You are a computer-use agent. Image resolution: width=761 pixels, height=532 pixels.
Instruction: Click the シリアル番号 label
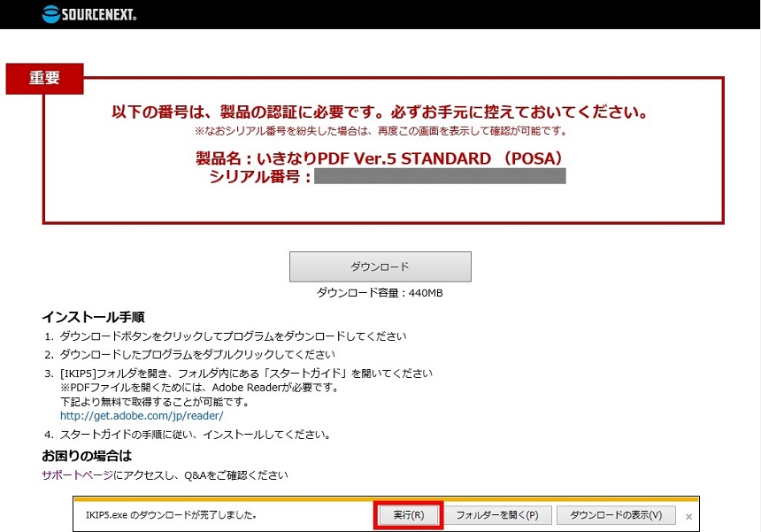click(259, 176)
